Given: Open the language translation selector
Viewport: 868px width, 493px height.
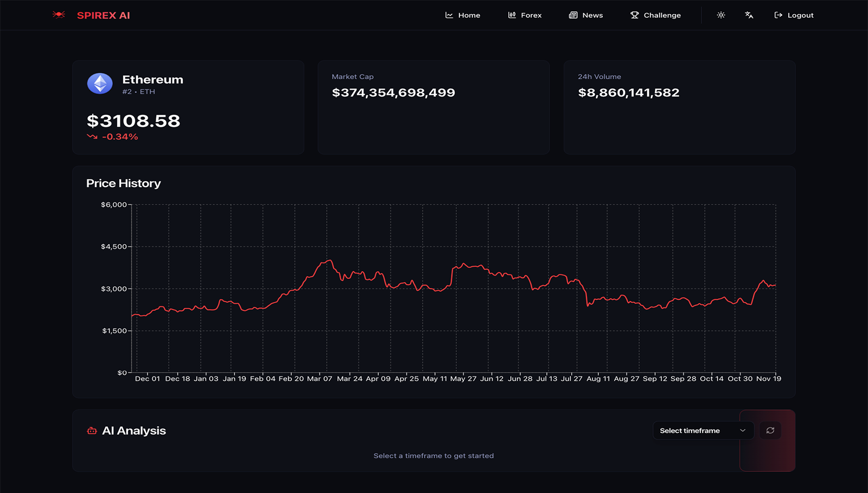Looking at the screenshot, I should point(749,15).
